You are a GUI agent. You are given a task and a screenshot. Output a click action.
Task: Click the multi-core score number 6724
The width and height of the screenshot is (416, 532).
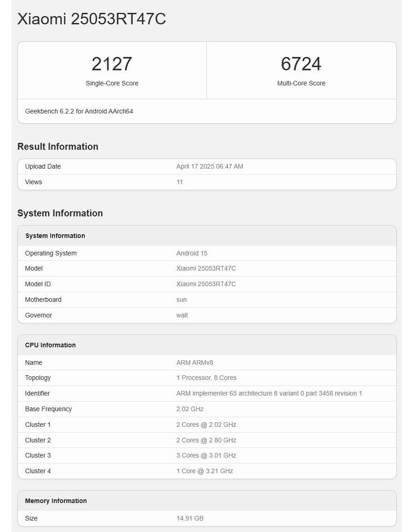pos(301,64)
